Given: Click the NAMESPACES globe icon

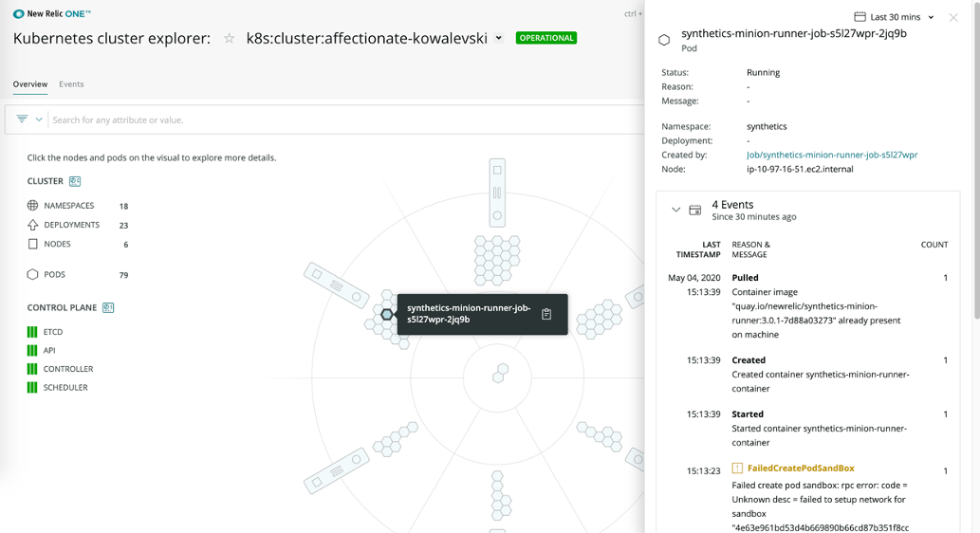Looking at the screenshot, I should (x=32, y=205).
